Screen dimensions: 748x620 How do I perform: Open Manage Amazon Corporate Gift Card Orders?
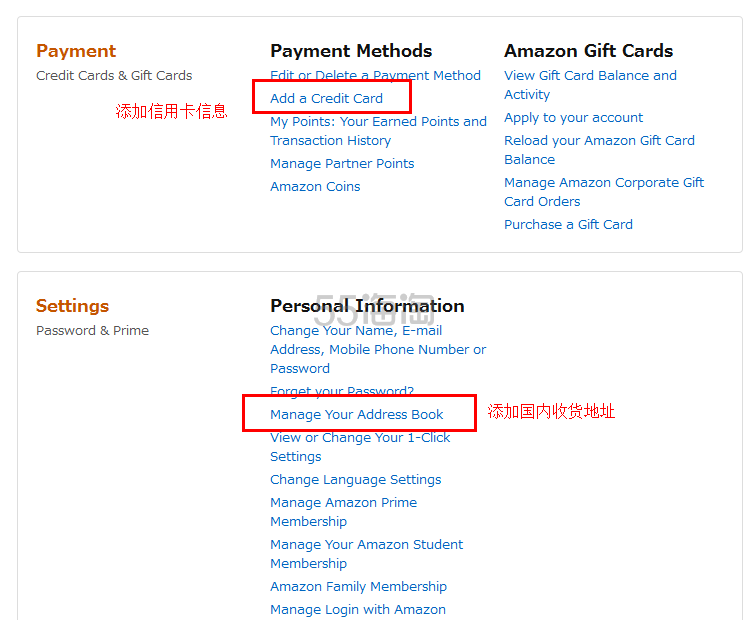click(604, 192)
